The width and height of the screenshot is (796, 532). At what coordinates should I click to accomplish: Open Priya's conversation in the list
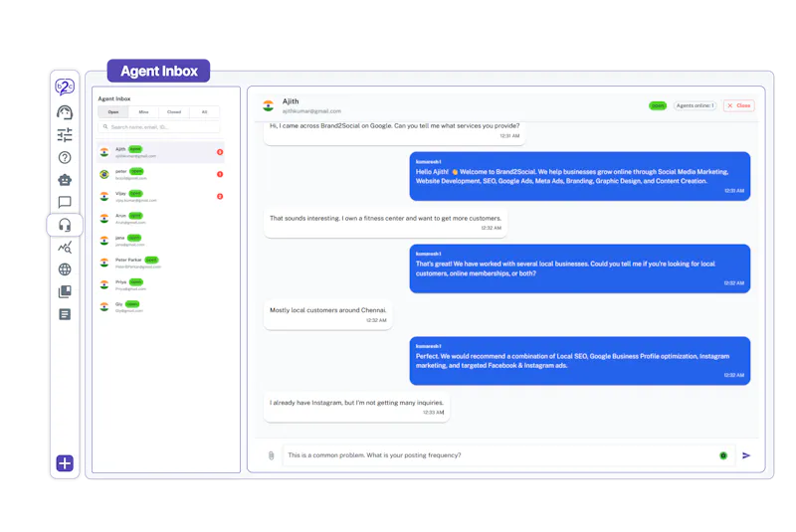pyautogui.click(x=160, y=285)
